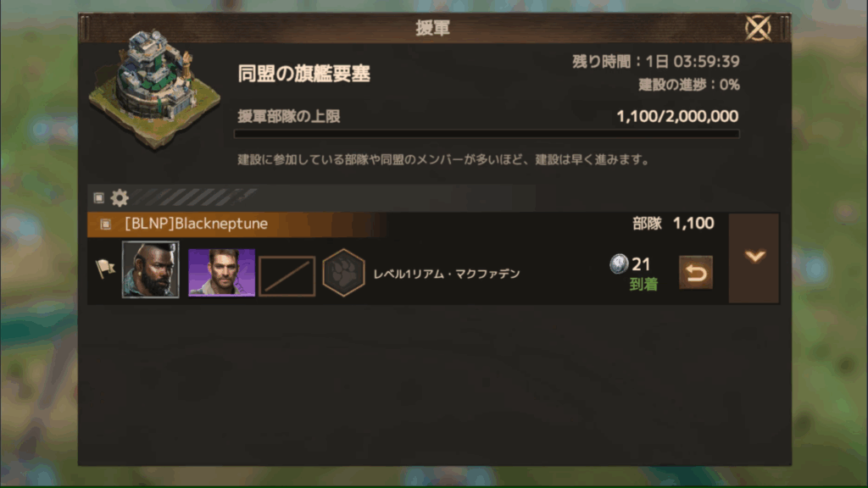Click the flag icon in the troop row
868x488 pixels.
pos(104,269)
